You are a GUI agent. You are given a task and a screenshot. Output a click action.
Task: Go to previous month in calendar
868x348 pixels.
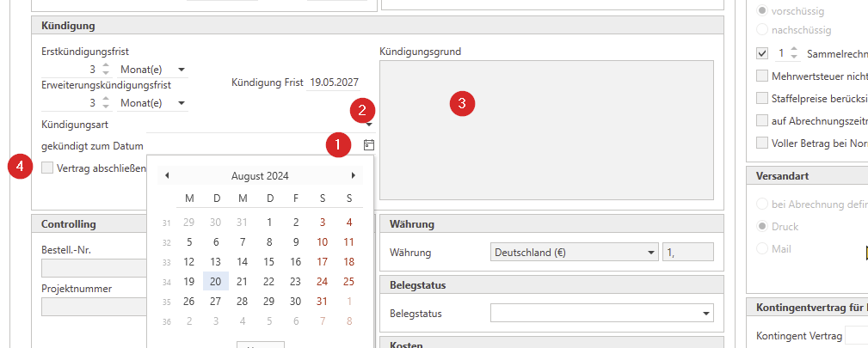167,175
